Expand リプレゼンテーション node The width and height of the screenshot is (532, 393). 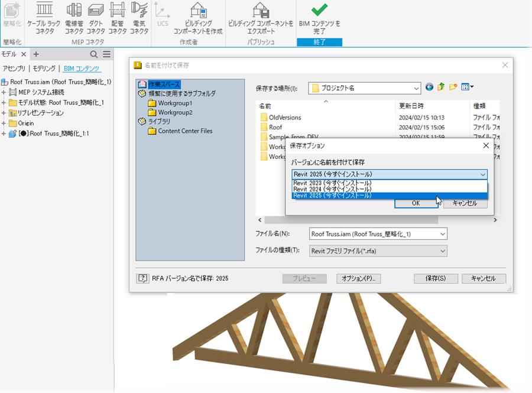pyautogui.click(x=4, y=113)
